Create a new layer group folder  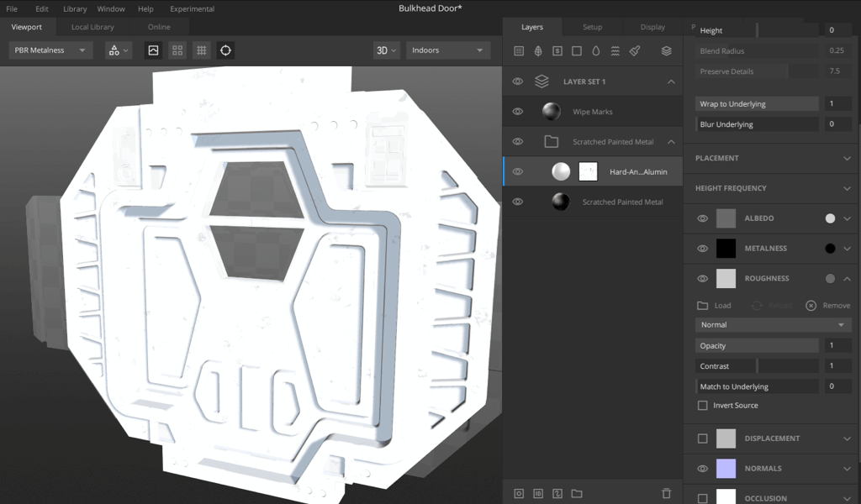(x=577, y=493)
